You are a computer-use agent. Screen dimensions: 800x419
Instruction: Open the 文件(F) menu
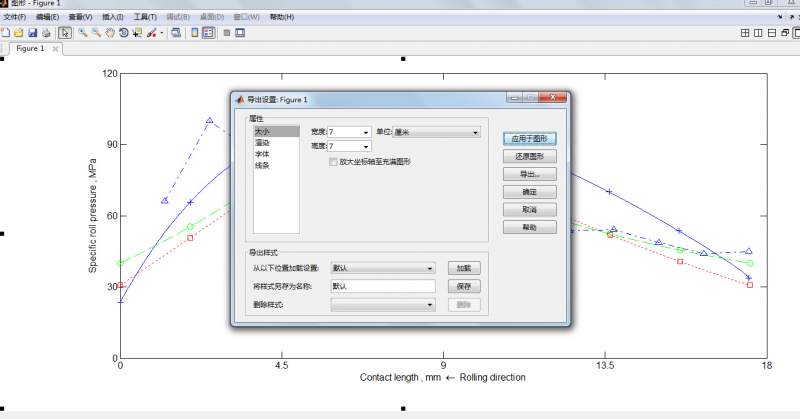pos(15,17)
